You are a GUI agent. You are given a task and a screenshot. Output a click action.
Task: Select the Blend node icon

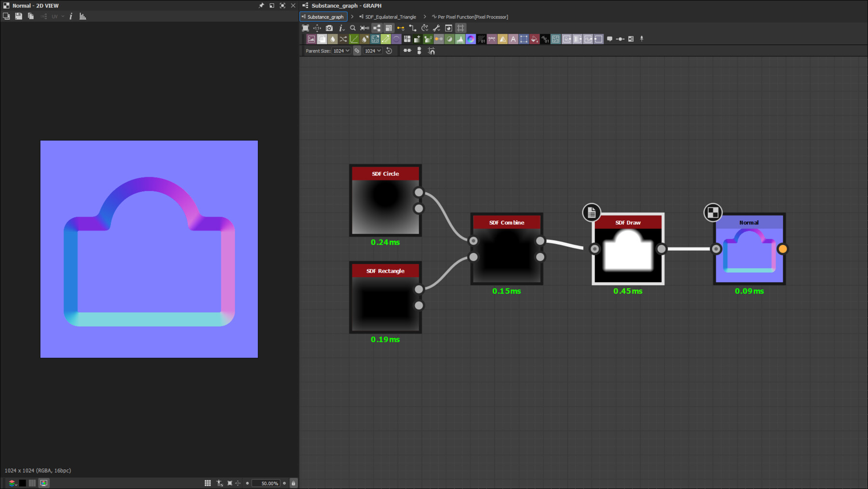pos(322,39)
